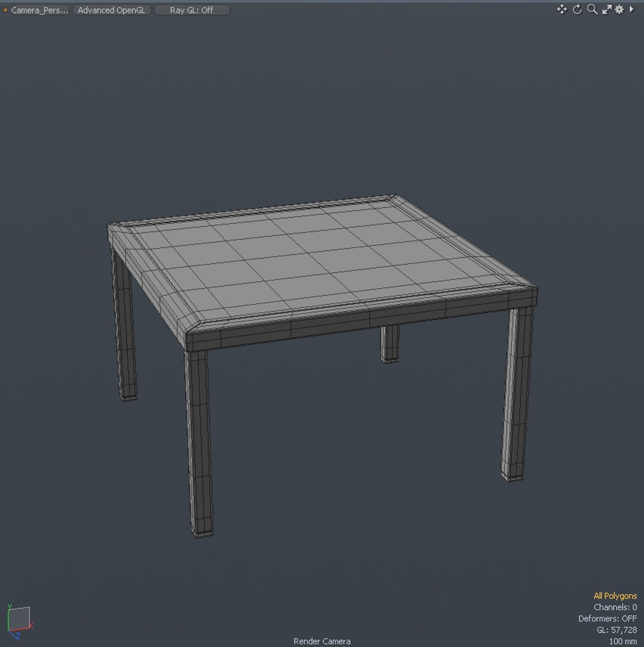This screenshot has height=647, width=644.
Task: Click the Deformers: OFF status text
Action: point(607,618)
